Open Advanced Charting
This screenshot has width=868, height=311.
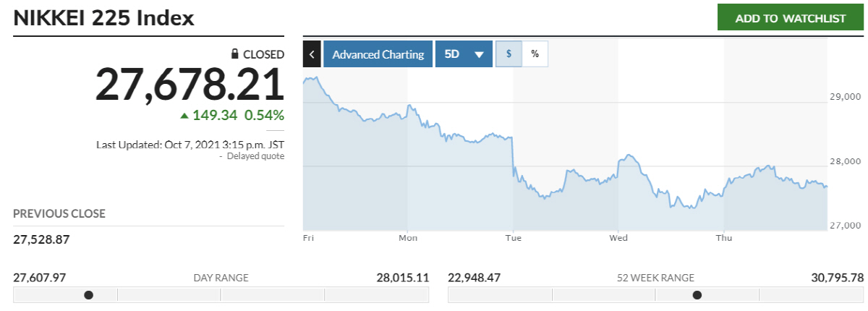tap(378, 54)
